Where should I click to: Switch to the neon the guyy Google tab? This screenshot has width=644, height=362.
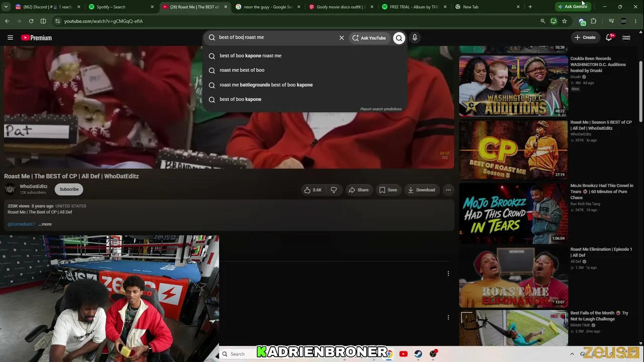(267, 7)
